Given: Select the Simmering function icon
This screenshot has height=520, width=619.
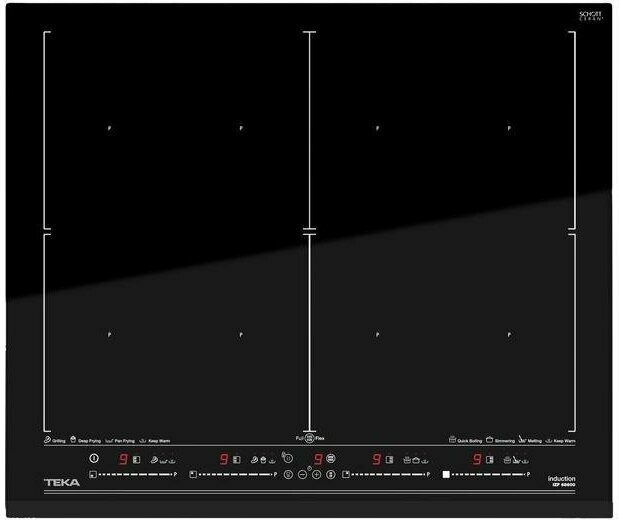Looking at the screenshot, I should coord(489,440).
